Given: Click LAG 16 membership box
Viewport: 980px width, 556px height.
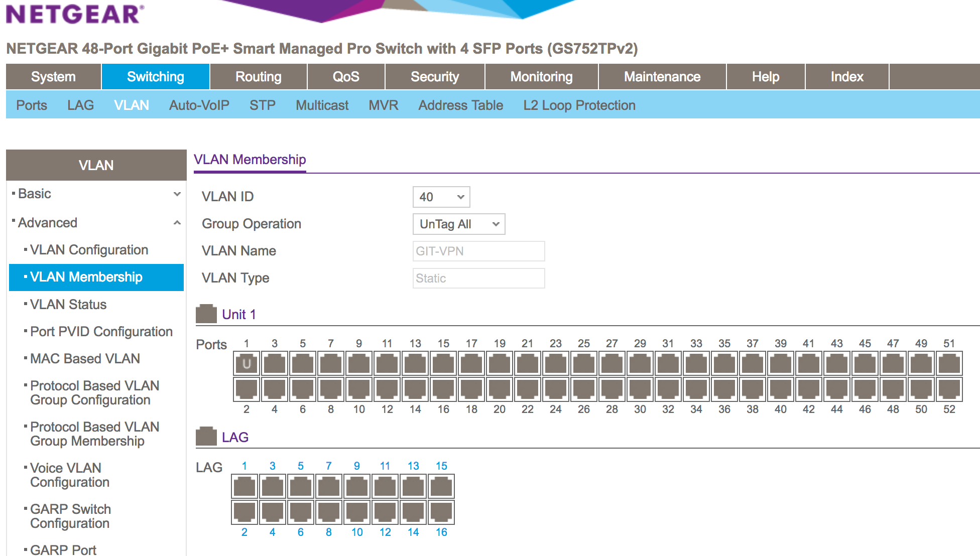Looking at the screenshot, I should coord(441,512).
